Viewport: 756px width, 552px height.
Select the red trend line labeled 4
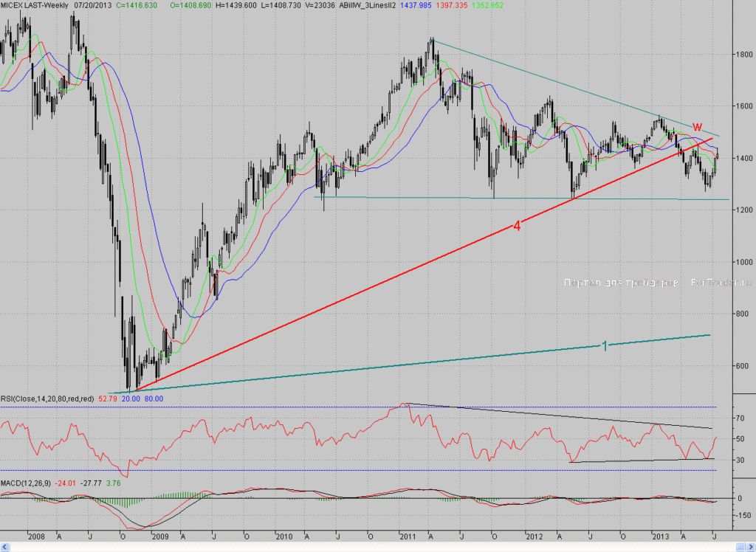point(425,265)
